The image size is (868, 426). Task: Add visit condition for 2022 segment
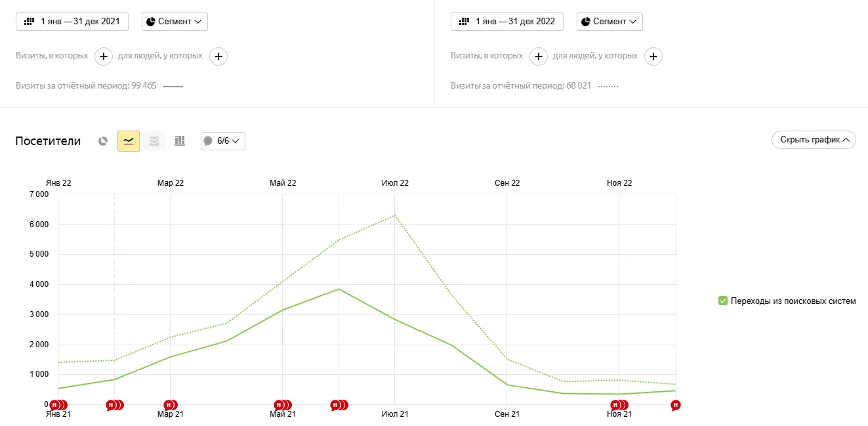(539, 56)
